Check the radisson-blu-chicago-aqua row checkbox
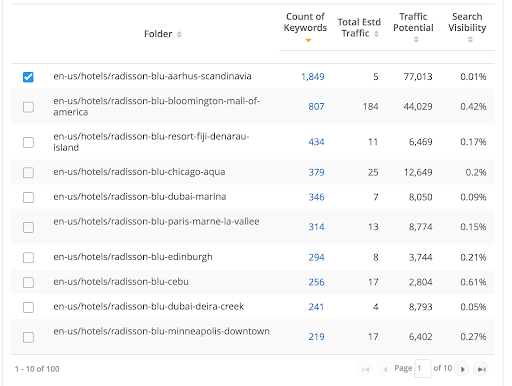This screenshot has width=512, height=386. point(28,172)
